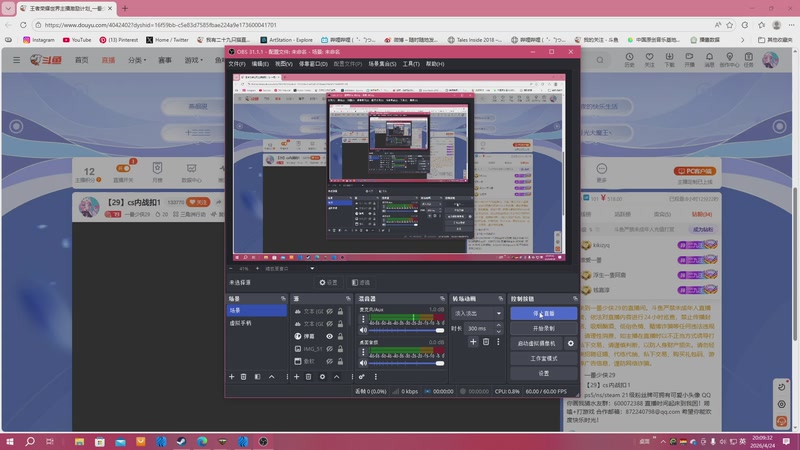The height and width of the screenshot is (450, 800).
Task: Remove selected source via trash icon
Action: (x=309, y=377)
